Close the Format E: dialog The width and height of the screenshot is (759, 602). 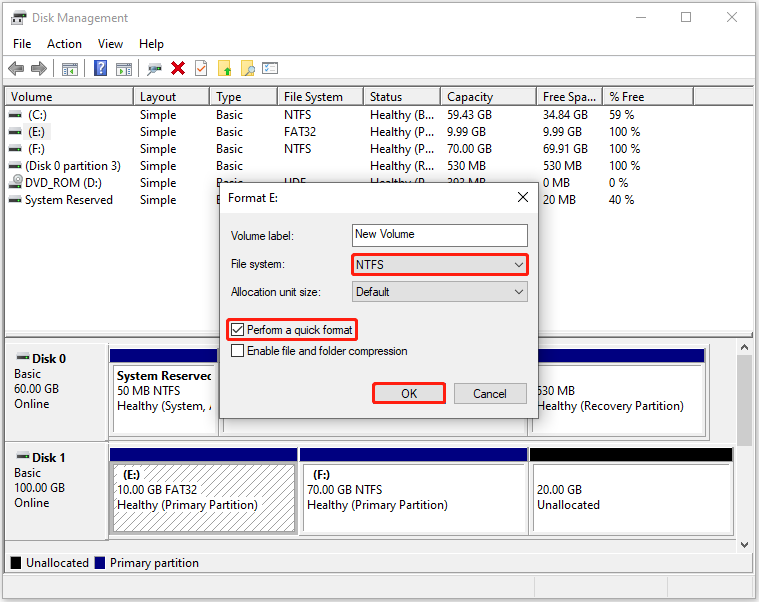point(523,197)
